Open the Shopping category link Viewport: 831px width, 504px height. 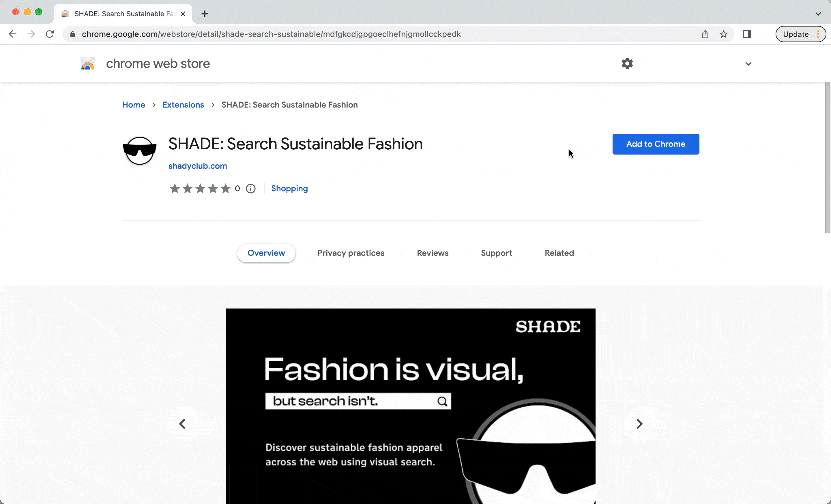[x=289, y=188]
